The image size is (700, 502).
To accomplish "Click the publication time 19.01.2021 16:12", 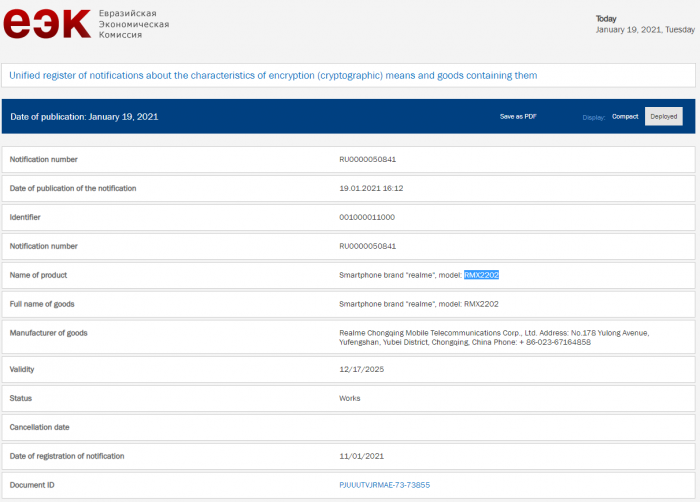I will point(373,188).
